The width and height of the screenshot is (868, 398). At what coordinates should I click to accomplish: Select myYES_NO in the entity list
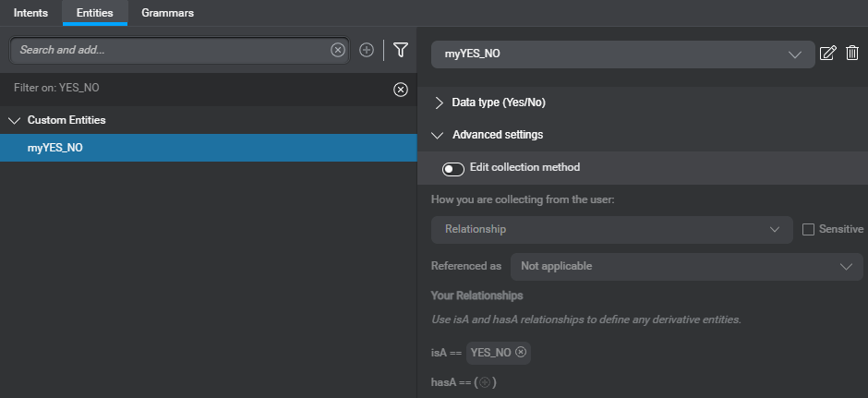[x=55, y=148]
